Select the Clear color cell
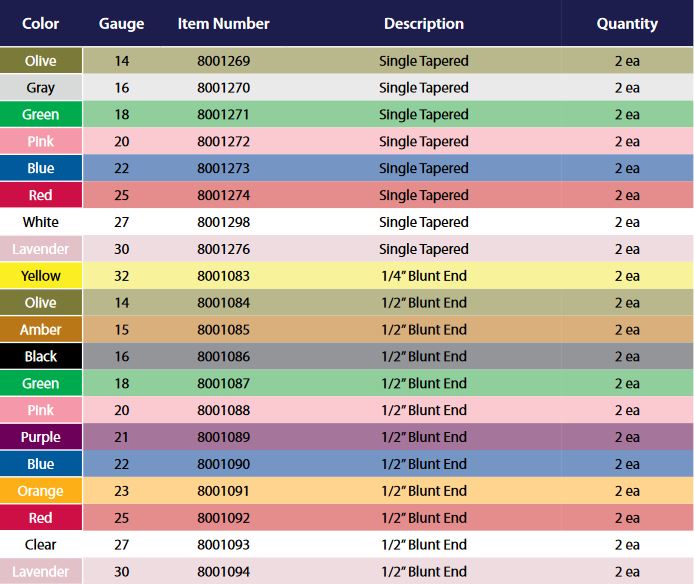This screenshot has height=584, width=694. click(x=41, y=545)
